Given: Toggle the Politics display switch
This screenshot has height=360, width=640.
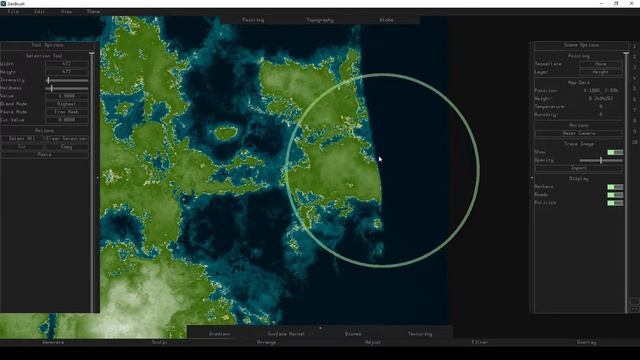Looking at the screenshot, I should [615, 203].
